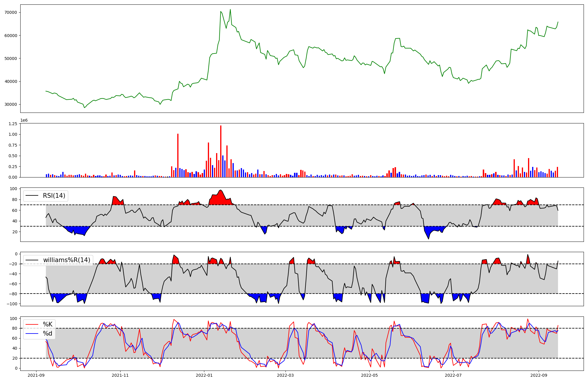Click the blue %d legend line sample

(32, 334)
